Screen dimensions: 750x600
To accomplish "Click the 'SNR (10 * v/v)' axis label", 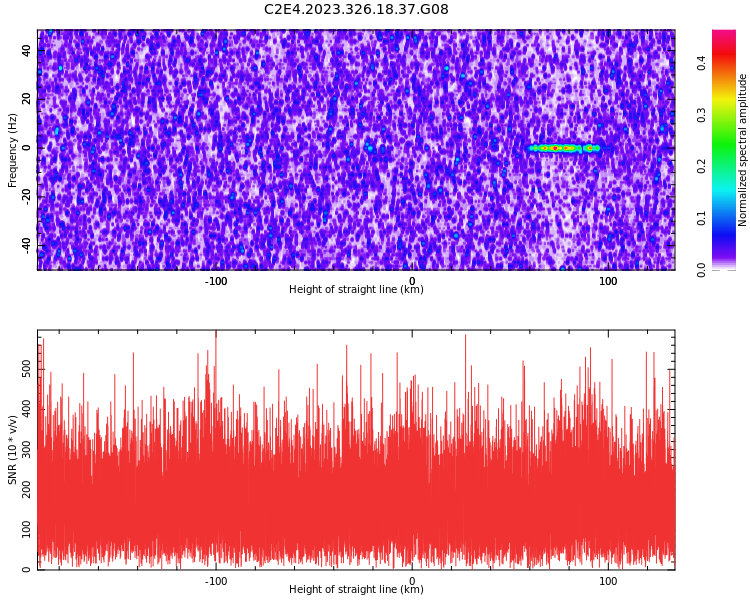I will pyautogui.click(x=12, y=450).
